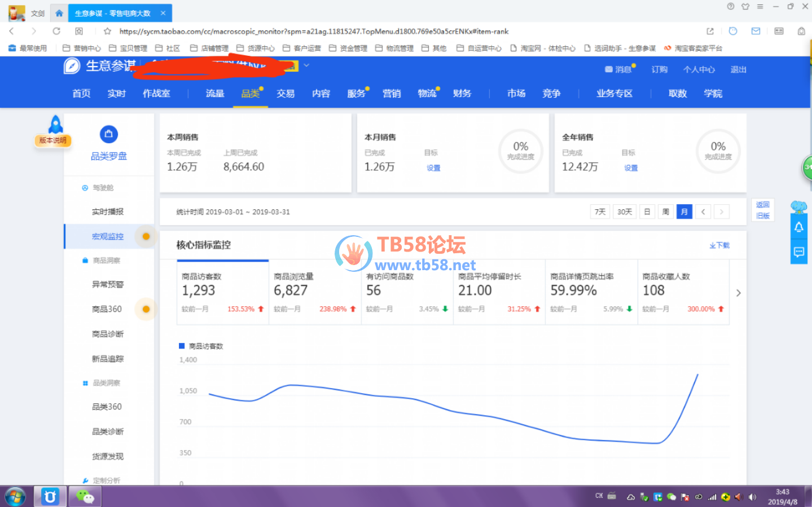Switch the time range to 7天
Screen dimensions: 812x507
point(600,212)
